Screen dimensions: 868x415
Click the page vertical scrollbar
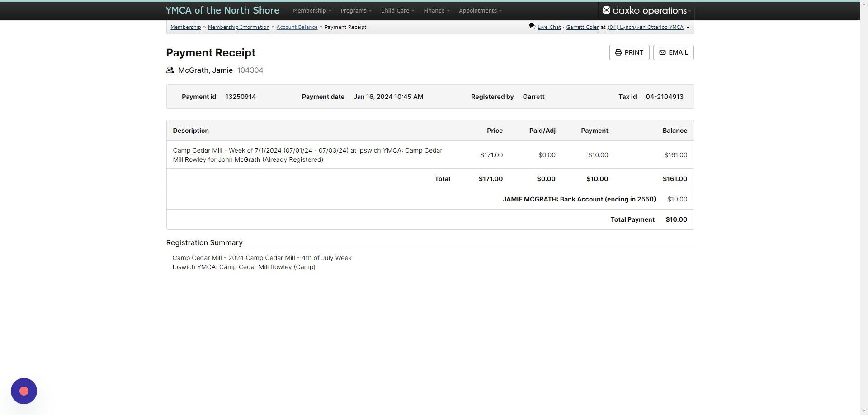[864, 208]
